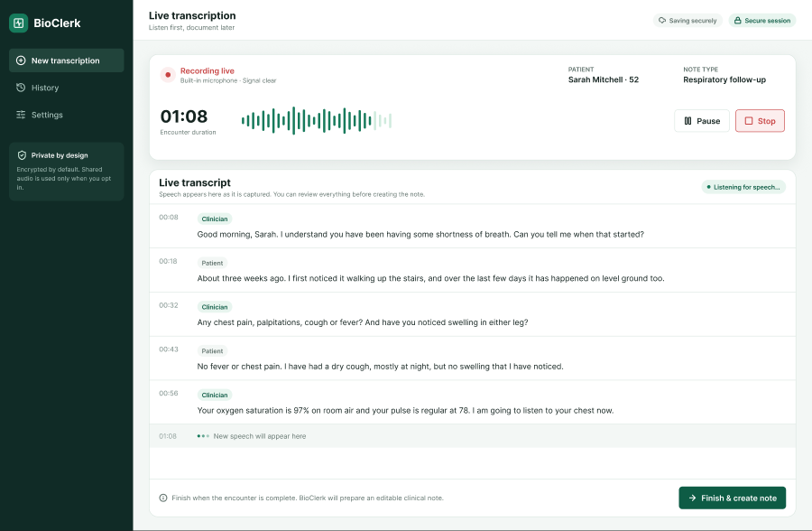Click the 00:08 timestamp
The image size is (812, 531).
(169, 218)
